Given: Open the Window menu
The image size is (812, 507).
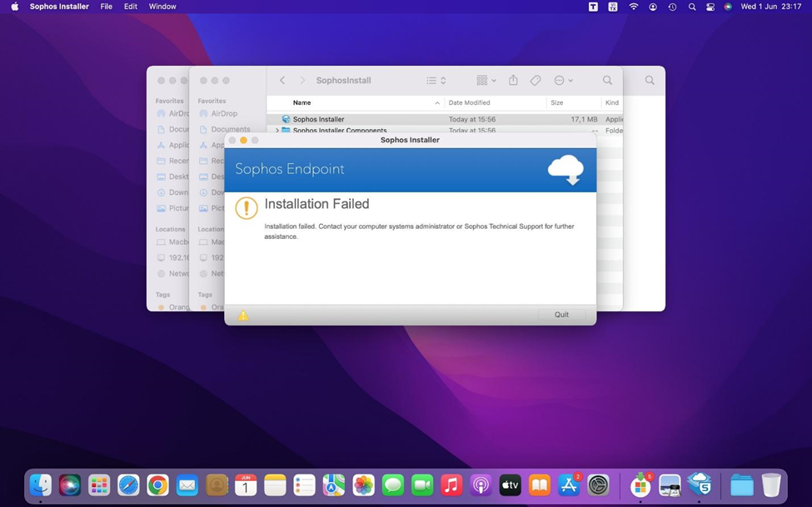Looking at the screenshot, I should click(162, 7).
